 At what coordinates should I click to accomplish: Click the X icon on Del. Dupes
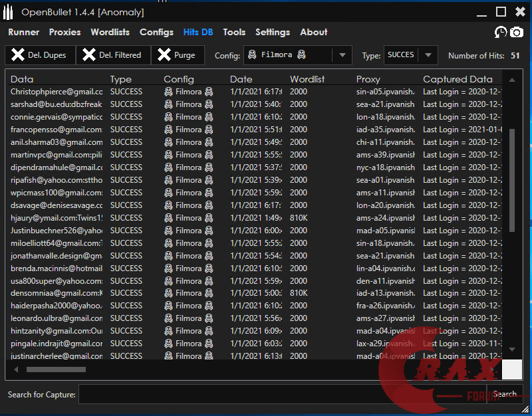(x=18, y=54)
